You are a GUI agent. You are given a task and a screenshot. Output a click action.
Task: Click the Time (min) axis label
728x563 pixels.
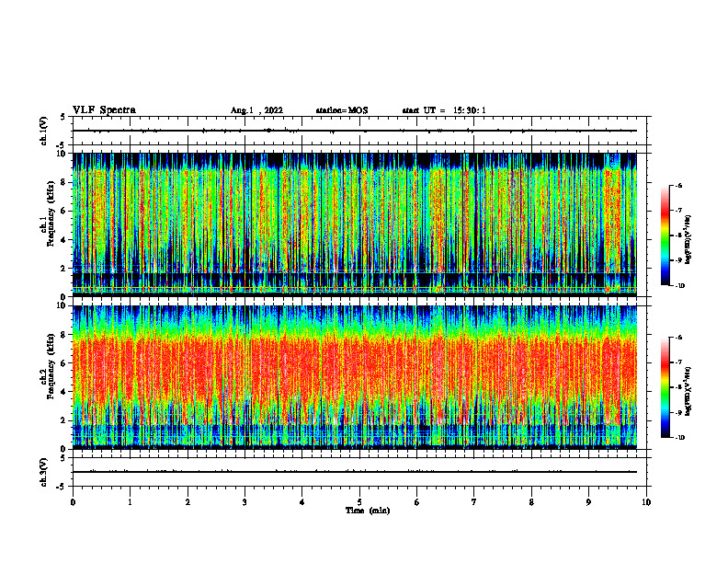point(368,511)
